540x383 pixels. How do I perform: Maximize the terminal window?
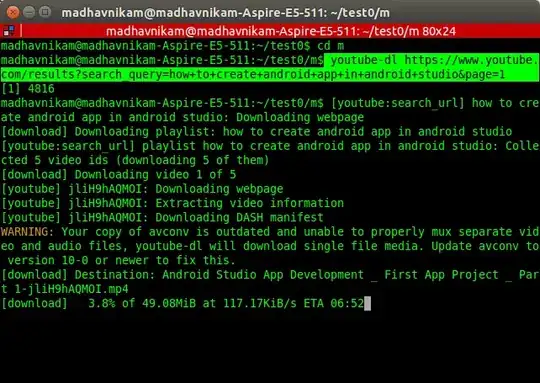pyautogui.click(x=45, y=13)
